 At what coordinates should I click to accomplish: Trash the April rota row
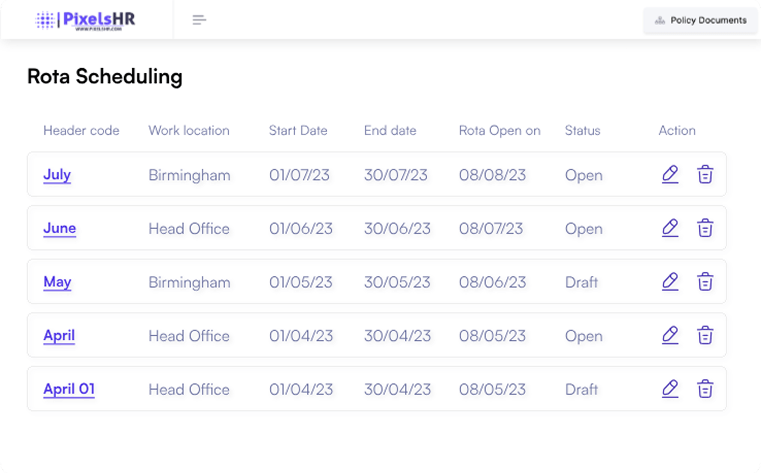click(705, 335)
